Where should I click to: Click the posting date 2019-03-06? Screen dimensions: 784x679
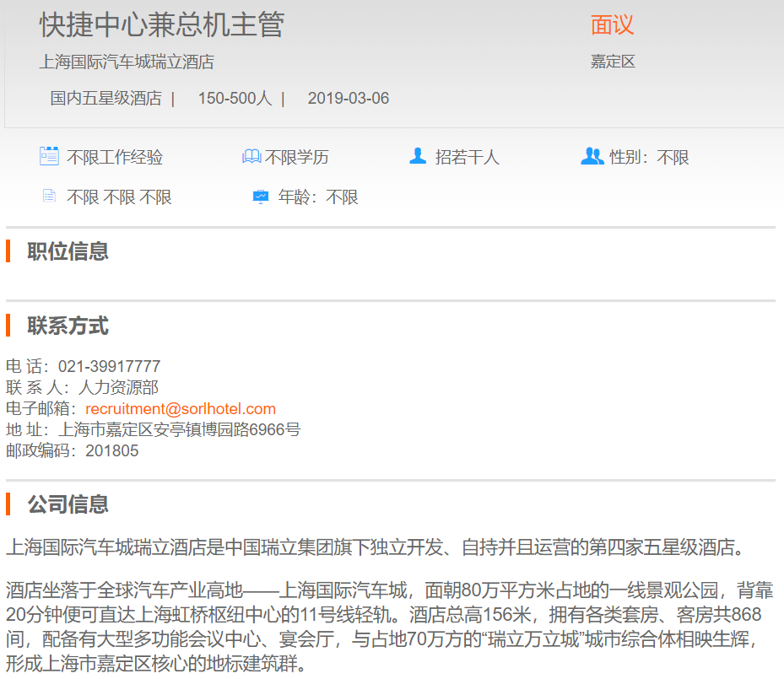(x=349, y=99)
